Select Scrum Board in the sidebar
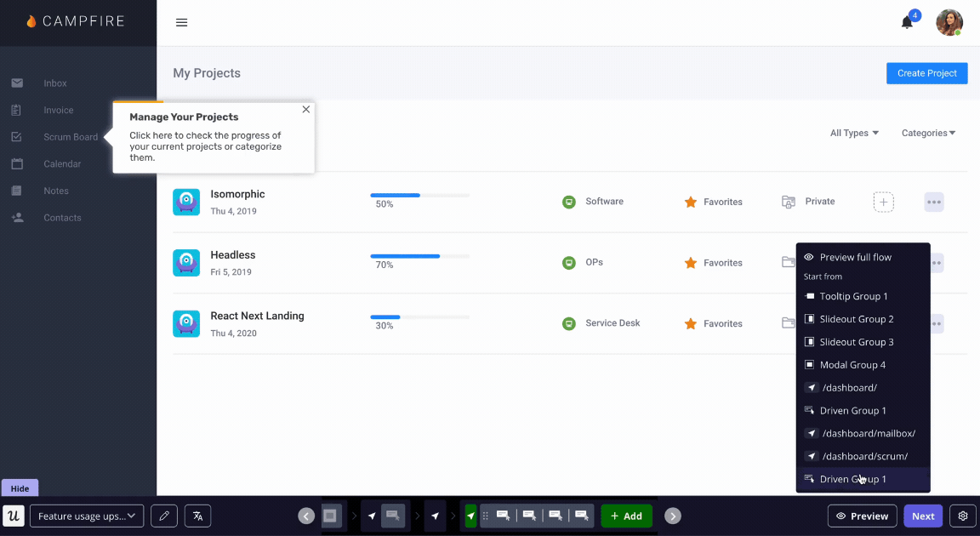The image size is (980, 536). click(69, 136)
